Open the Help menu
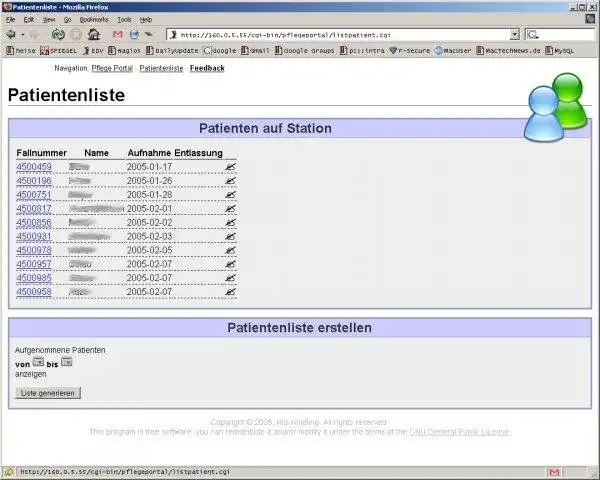This screenshot has height=480, width=600. pos(146,20)
